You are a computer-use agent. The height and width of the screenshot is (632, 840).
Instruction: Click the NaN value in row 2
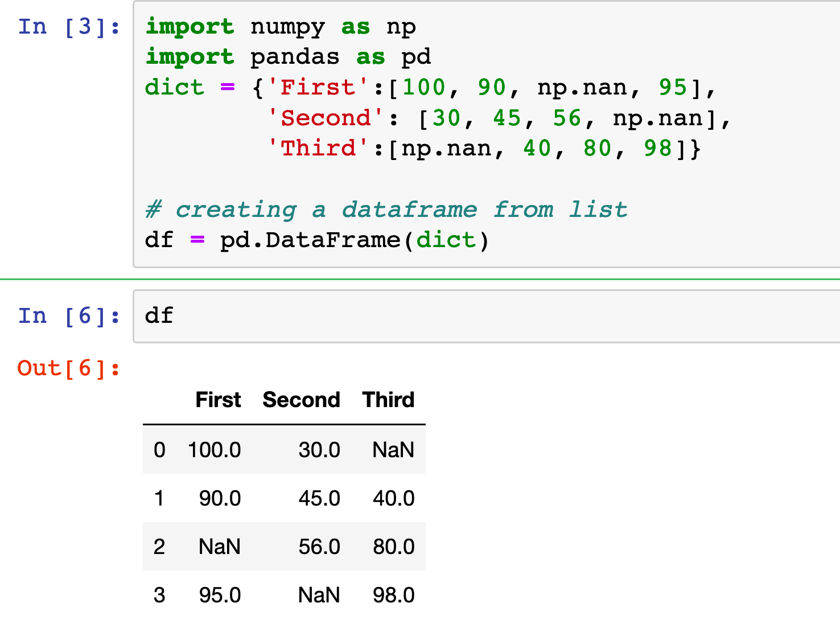tap(219, 547)
